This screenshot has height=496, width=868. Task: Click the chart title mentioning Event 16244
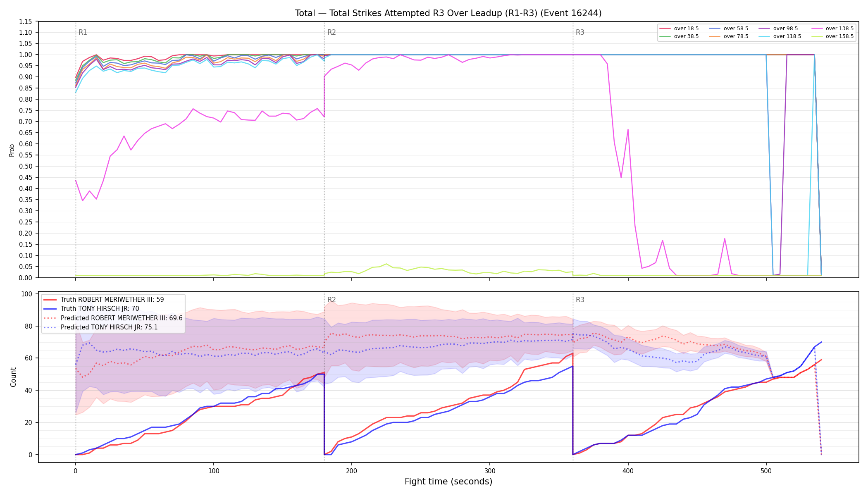448,13
